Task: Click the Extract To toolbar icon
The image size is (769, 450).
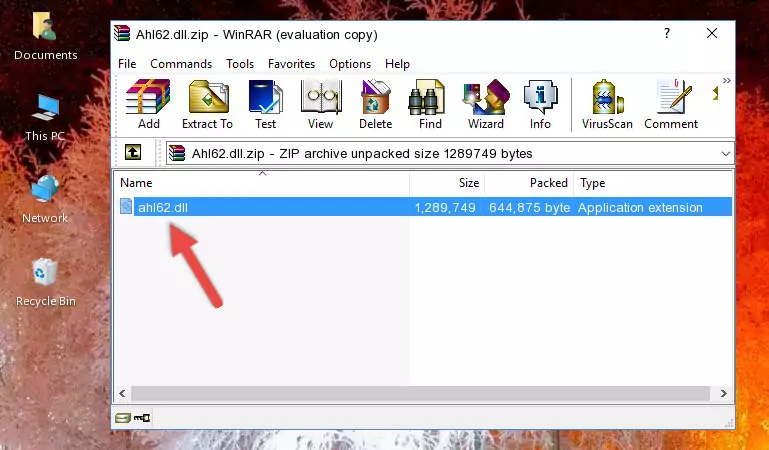Action: point(207,104)
